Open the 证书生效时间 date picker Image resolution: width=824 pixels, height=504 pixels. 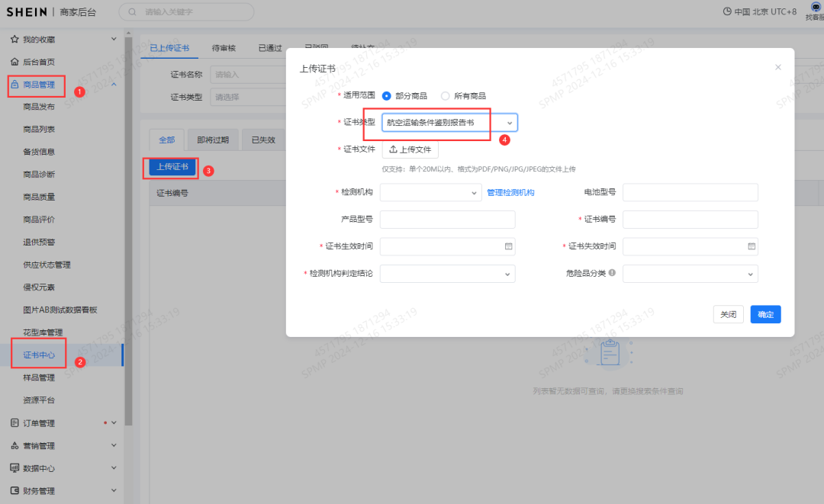[508, 246]
